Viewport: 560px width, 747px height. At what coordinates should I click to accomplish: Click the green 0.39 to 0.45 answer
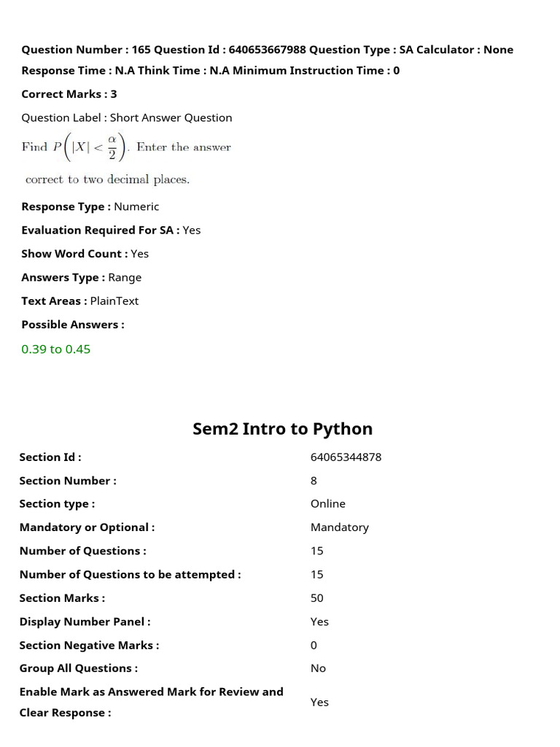[56, 349]
